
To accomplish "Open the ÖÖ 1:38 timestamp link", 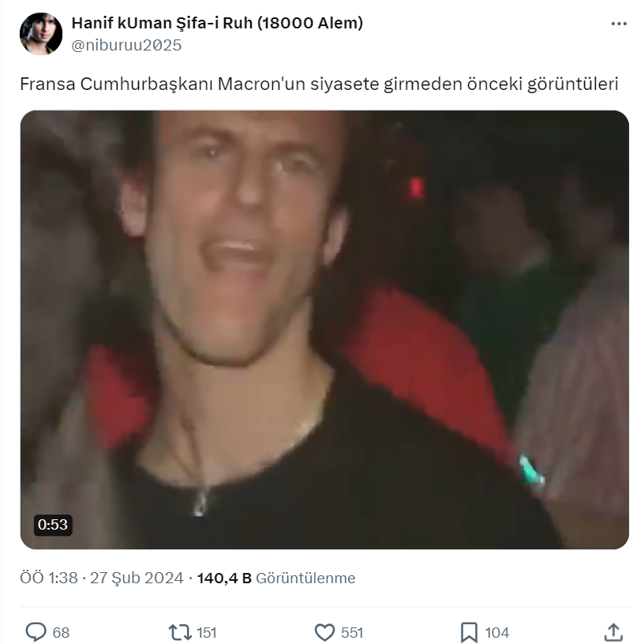I will [x=49, y=578].
